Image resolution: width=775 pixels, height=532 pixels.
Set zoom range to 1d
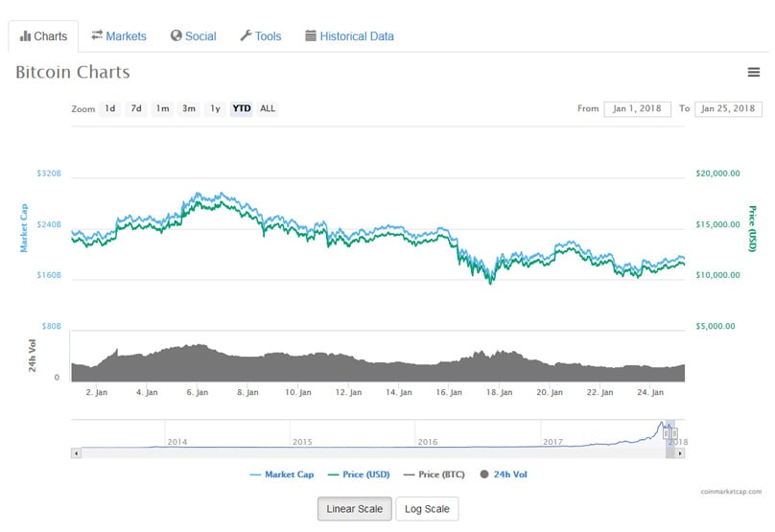pos(109,108)
